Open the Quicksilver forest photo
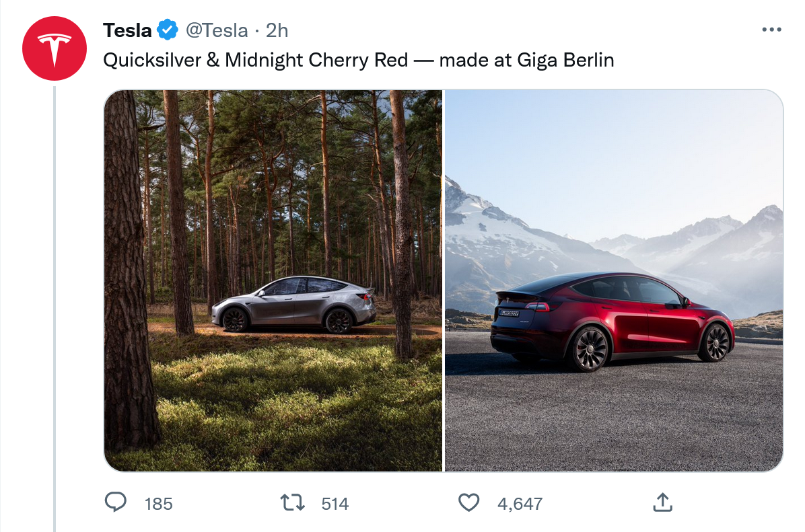This screenshot has height=532, width=805. coord(273,202)
